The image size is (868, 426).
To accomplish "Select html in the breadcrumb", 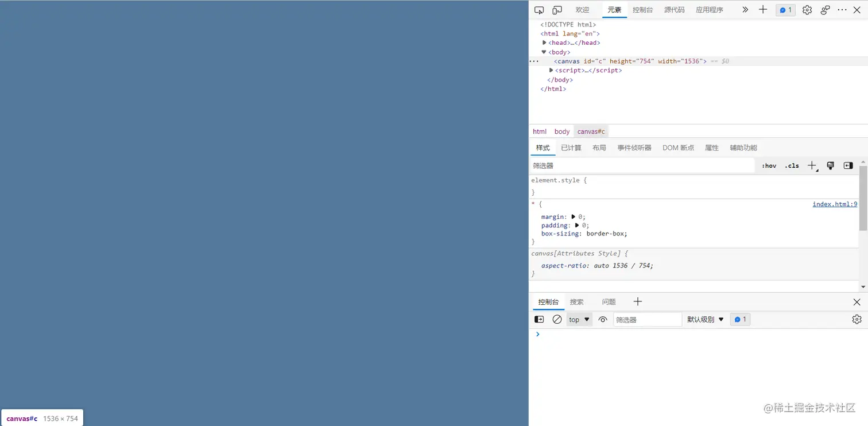I will click(x=540, y=131).
